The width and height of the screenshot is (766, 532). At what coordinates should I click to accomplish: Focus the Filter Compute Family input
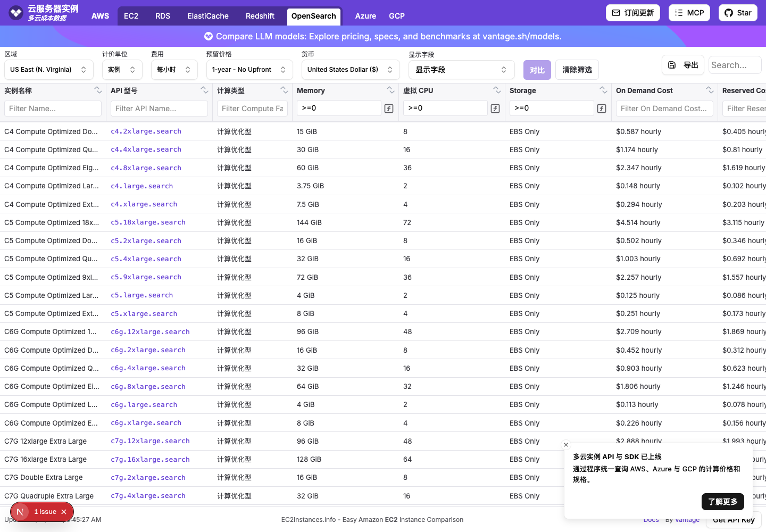point(252,109)
